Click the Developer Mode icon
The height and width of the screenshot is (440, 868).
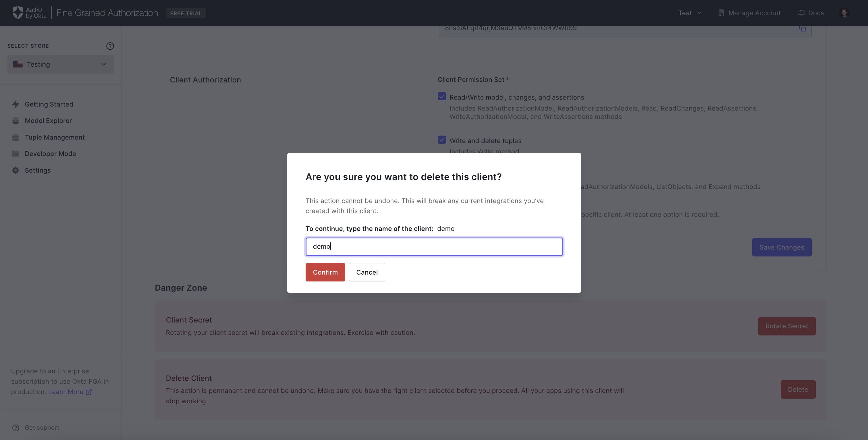16,154
